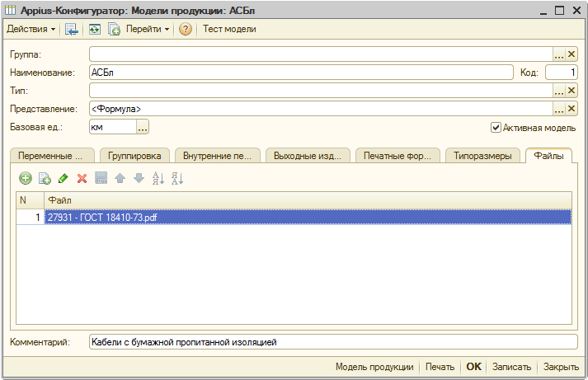The height and width of the screenshot is (380, 588).
Task: Switch to the Типоразмеры tab
Action: 482,156
